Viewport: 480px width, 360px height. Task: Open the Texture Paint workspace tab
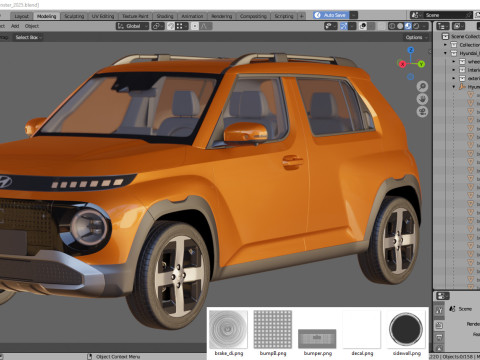click(x=135, y=16)
